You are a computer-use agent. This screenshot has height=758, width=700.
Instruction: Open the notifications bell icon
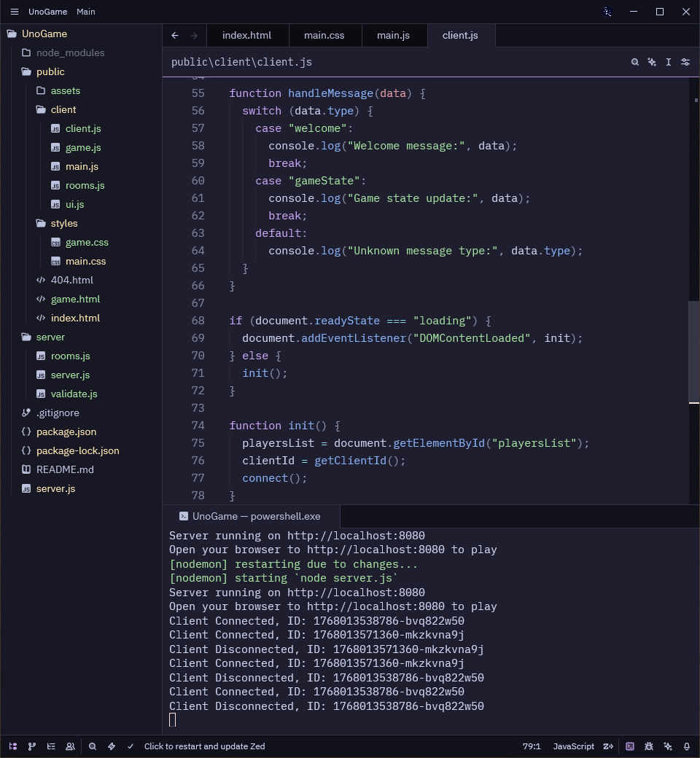click(x=686, y=746)
